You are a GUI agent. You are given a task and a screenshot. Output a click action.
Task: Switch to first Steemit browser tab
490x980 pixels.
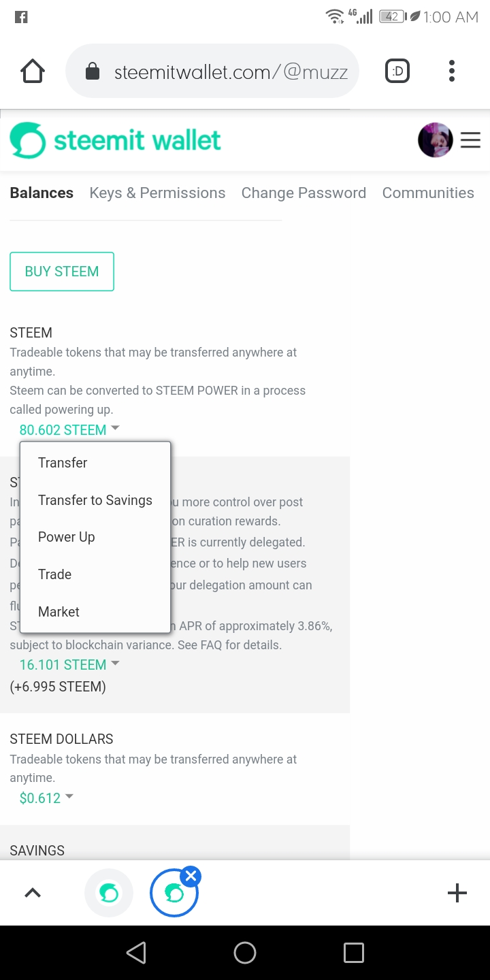109,892
